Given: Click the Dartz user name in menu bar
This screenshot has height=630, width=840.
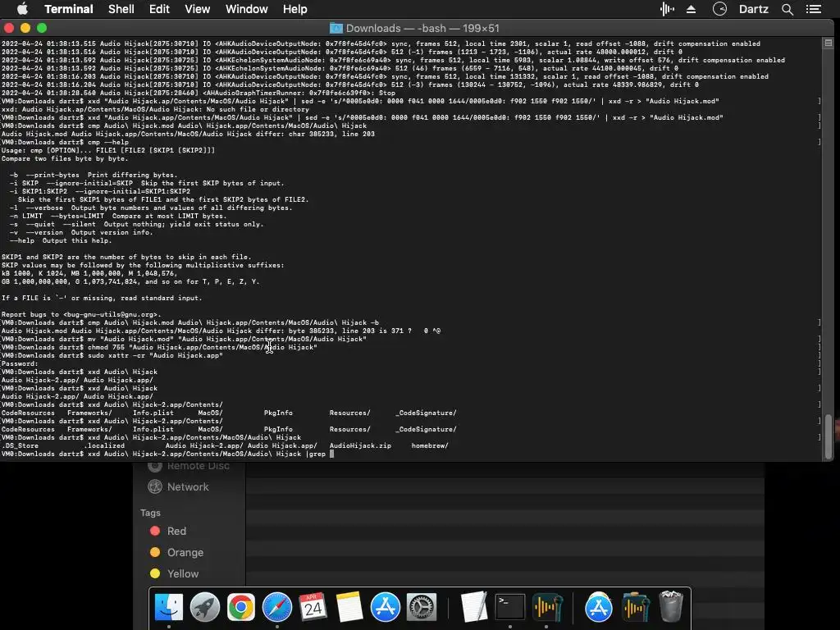Looking at the screenshot, I should 754,9.
